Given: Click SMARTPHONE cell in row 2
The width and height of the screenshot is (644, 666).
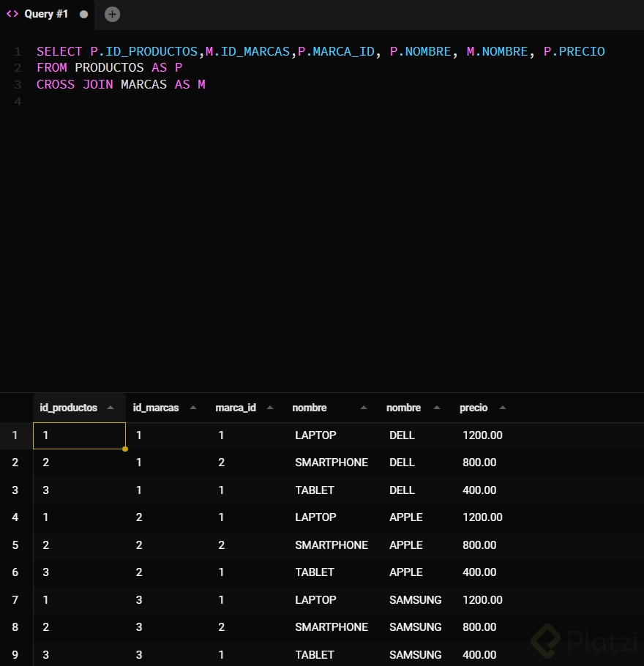Looking at the screenshot, I should [x=332, y=463].
